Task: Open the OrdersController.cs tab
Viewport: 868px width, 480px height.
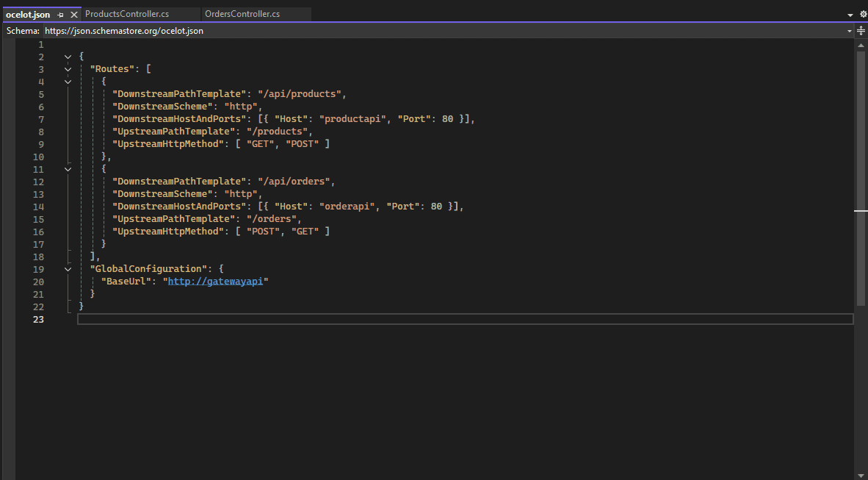Action: pyautogui.click(x=242, y=15)
